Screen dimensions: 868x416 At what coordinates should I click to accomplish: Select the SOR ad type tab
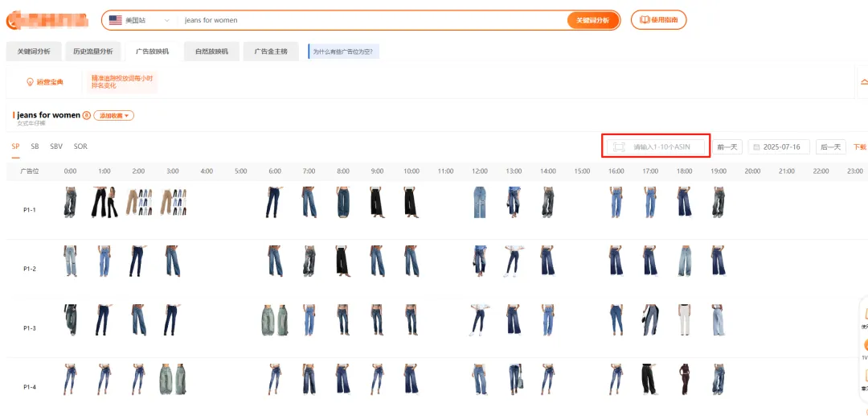(80, 146)
